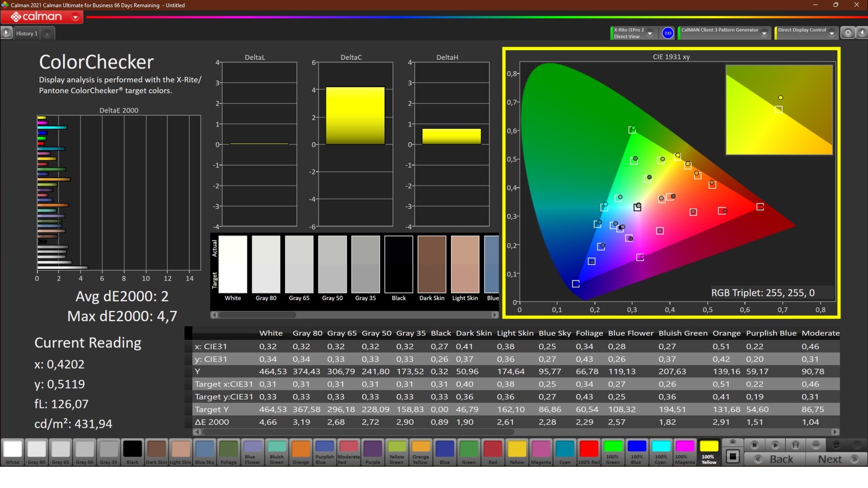Advance to the next page with Next
The image size is (868, 488).
(x=836, y=459)
